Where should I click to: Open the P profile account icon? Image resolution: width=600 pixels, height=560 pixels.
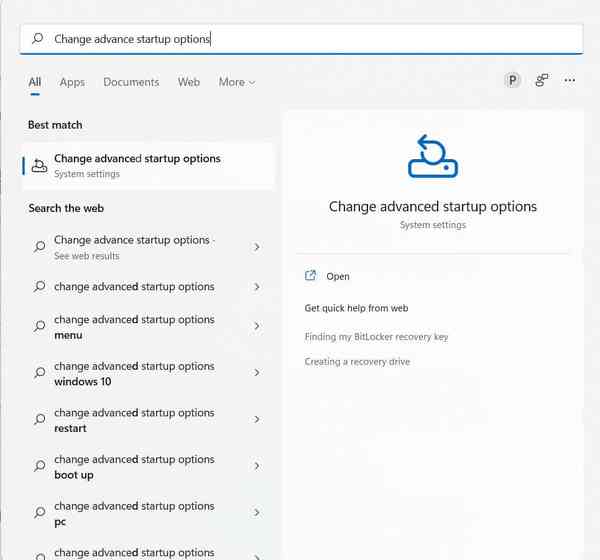[x=512, y=80]
